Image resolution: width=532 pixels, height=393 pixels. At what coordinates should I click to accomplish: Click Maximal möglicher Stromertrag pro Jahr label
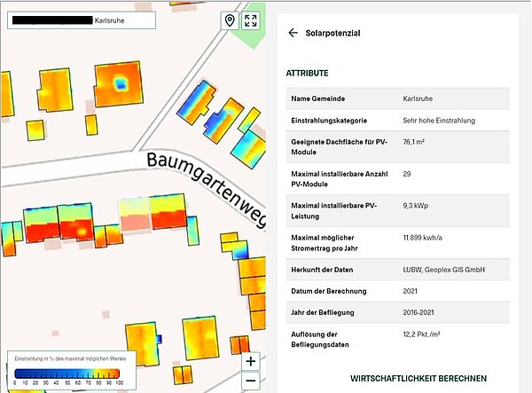point(325,243)
